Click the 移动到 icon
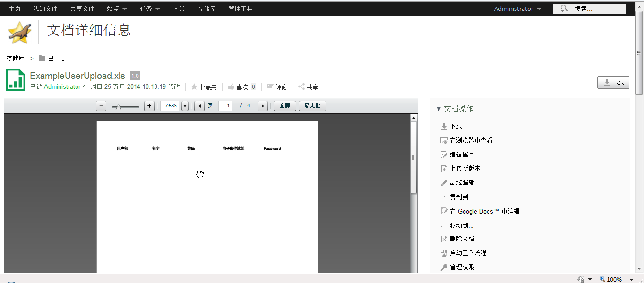This screenshot has width=644, height=283. tap(444, 225)
